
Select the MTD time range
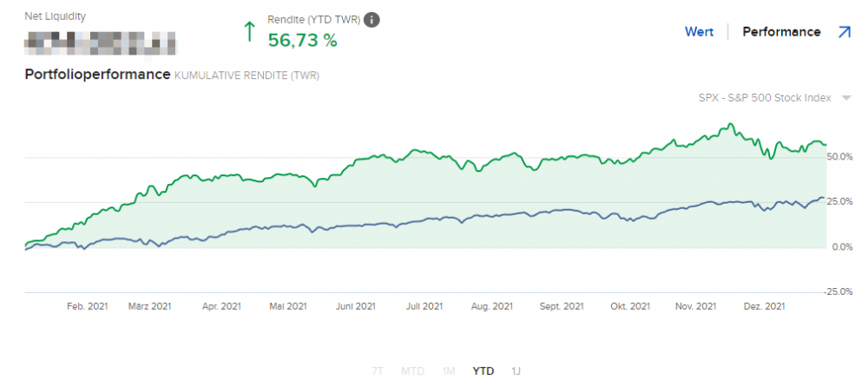[413, 370]
